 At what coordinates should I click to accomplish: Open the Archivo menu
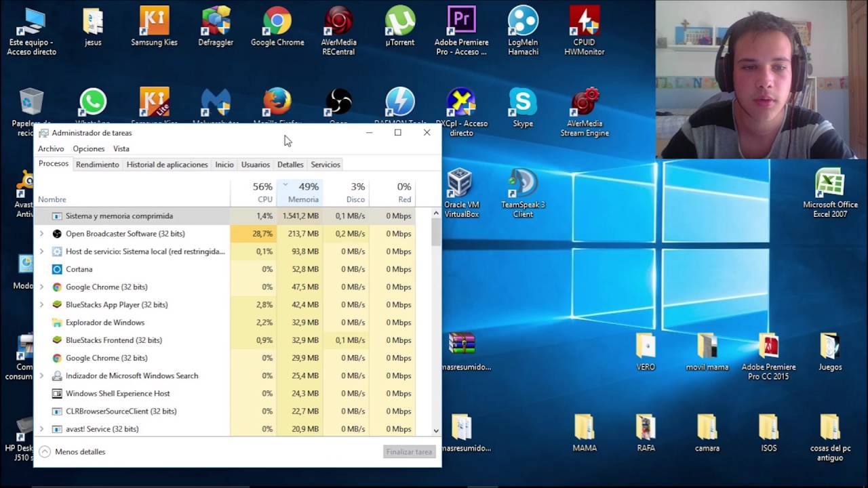click(x=51, y=148)
